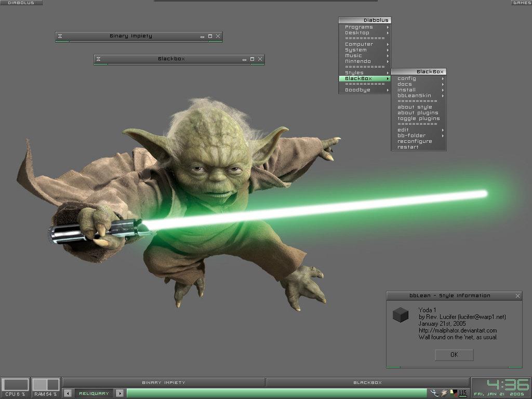Click the "Wall found on the 'net" line

tap(458, 337)
